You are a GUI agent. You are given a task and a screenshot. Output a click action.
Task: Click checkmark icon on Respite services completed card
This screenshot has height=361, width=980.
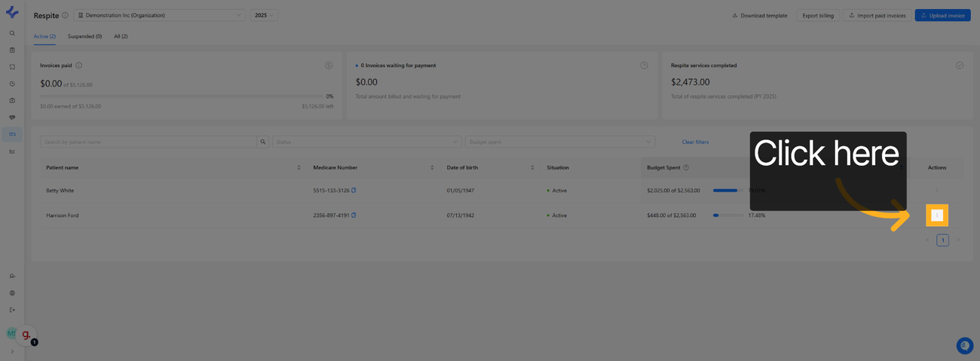click(x=960, y=66)
